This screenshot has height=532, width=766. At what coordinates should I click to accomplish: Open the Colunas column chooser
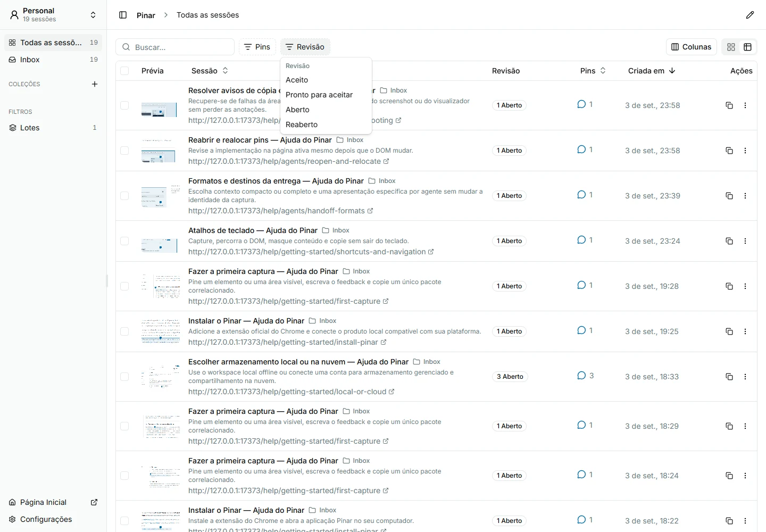692,47
